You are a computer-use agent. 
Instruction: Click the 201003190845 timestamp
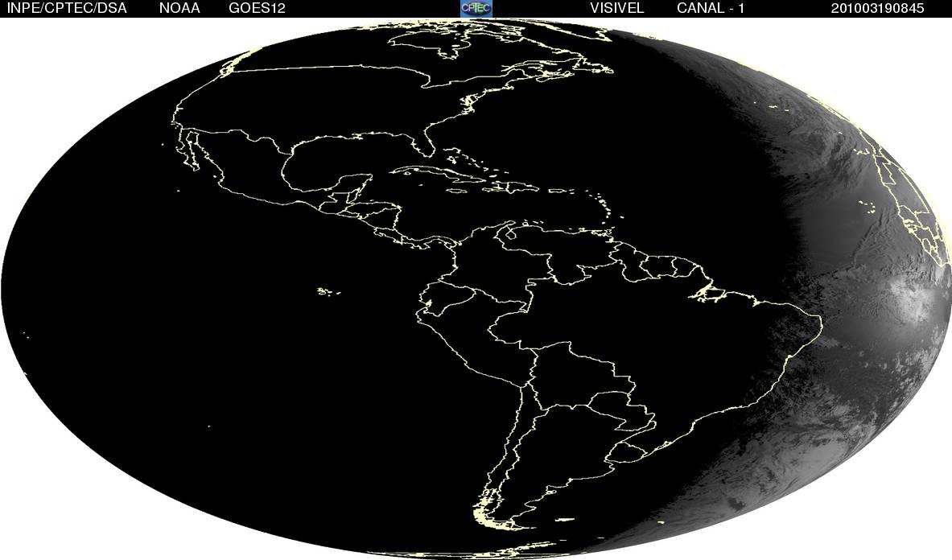pyautogui.click(x=877, y=8)
